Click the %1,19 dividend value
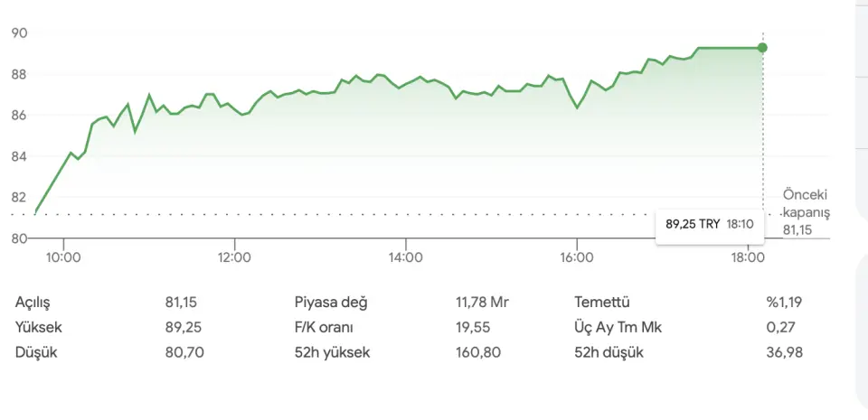Viewport: 868px width, 420px height. pos(783,303)
